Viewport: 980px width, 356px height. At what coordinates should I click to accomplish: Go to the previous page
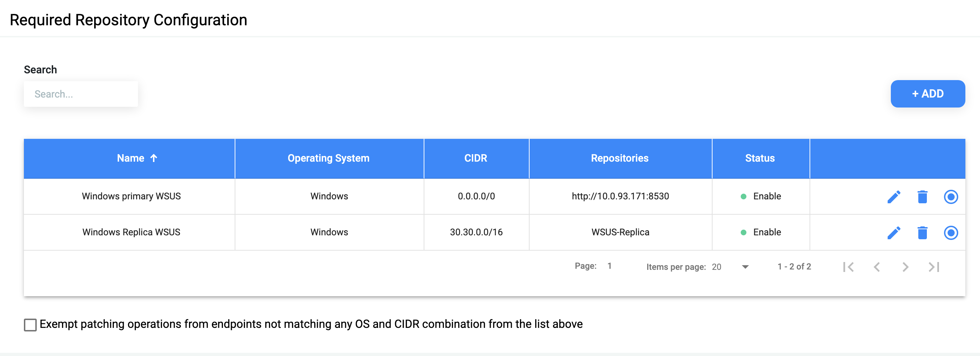point(877,267)
